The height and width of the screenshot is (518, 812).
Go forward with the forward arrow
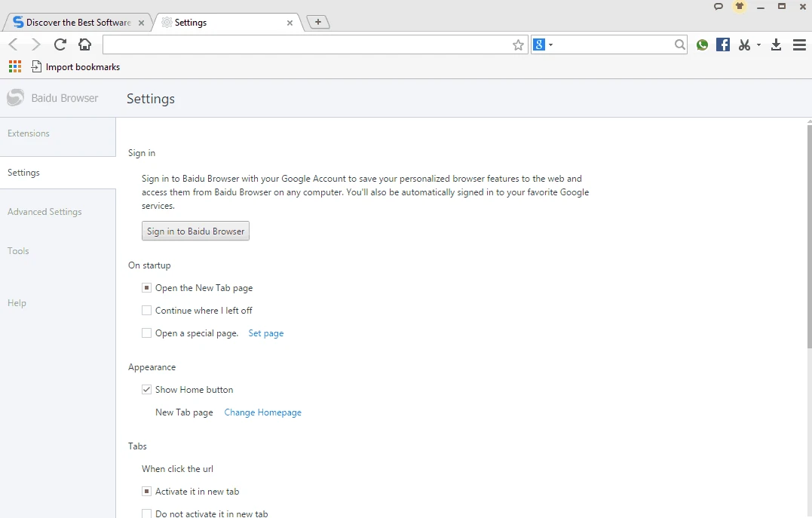click(35, 44)
